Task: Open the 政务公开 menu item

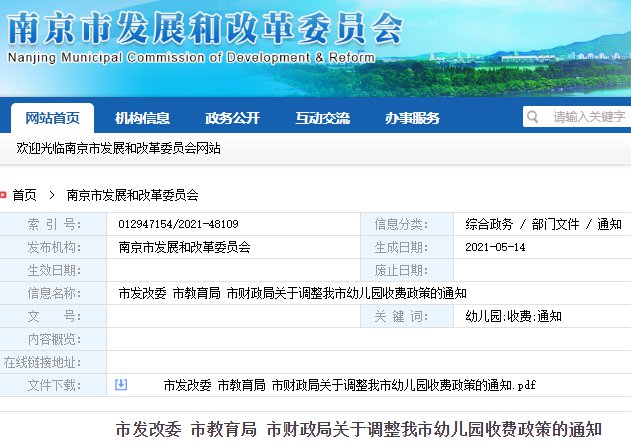Action: coord(232,118)
